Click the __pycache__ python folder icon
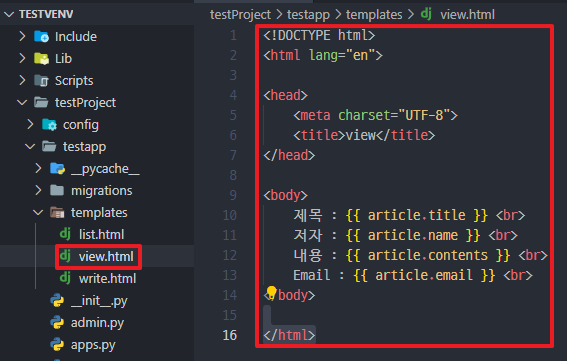 57,169
